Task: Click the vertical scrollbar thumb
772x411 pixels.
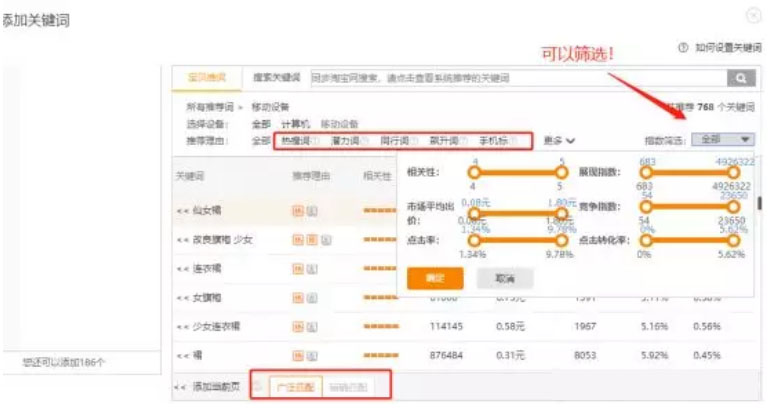Action: click(760, 203)
